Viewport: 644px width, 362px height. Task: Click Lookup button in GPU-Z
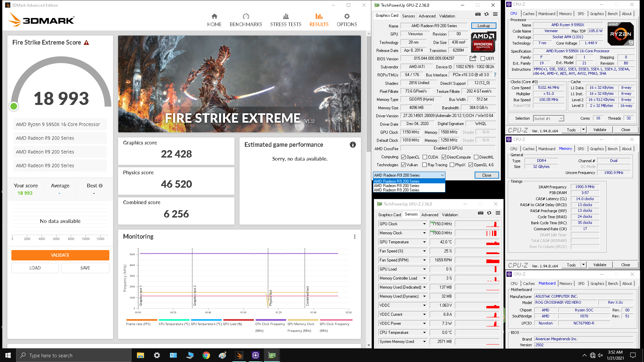(484, 26)
